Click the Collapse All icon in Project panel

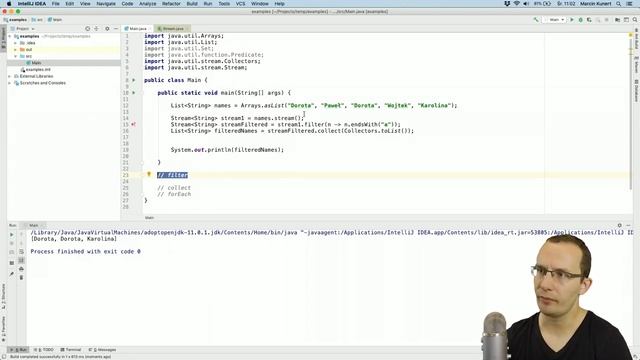(96, 29)
